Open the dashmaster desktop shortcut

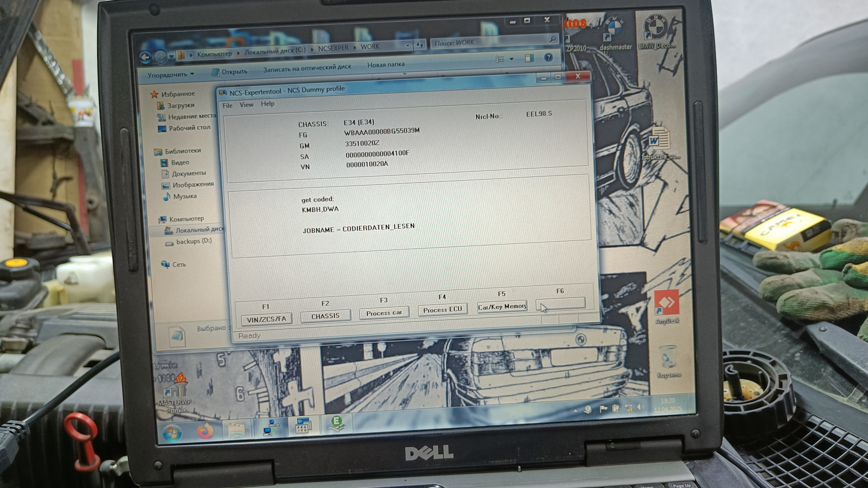click(614, 34)
